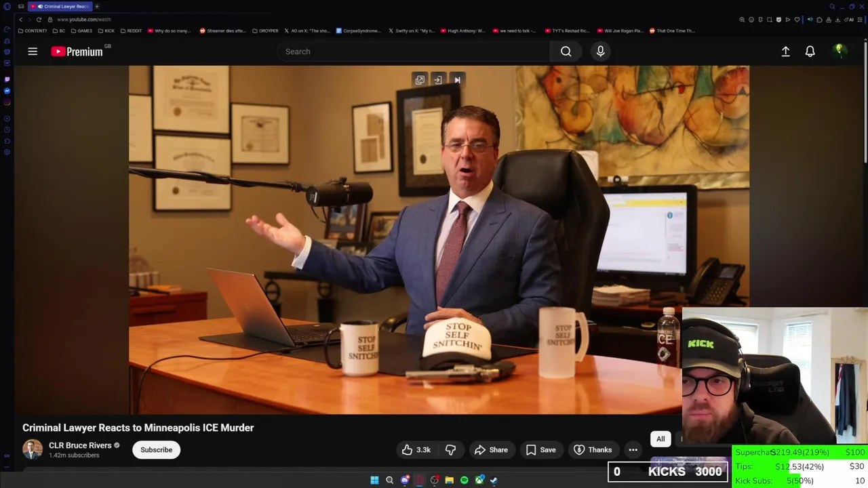Open the CONTENT? bookmarks folder
Image resolution: width=868 pixels, height=488 pixels.
pyautogui.click(x=33, y=30)
